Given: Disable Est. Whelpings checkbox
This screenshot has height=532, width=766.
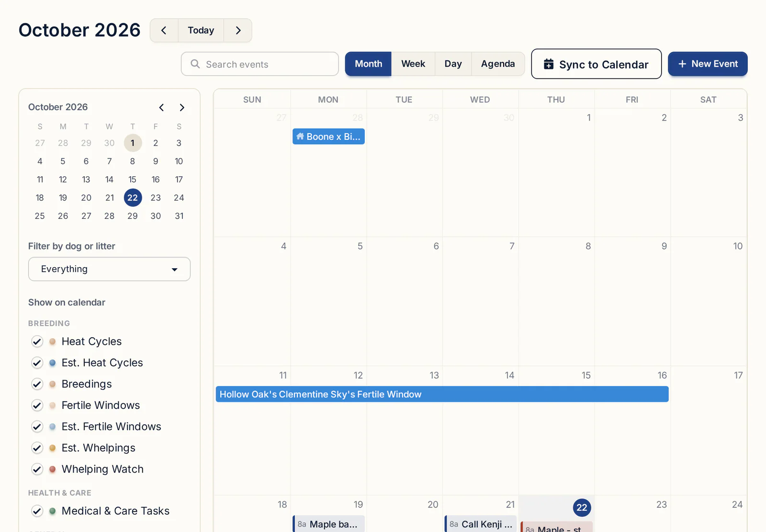Looking at the screenshot, I should pos(37,448).
